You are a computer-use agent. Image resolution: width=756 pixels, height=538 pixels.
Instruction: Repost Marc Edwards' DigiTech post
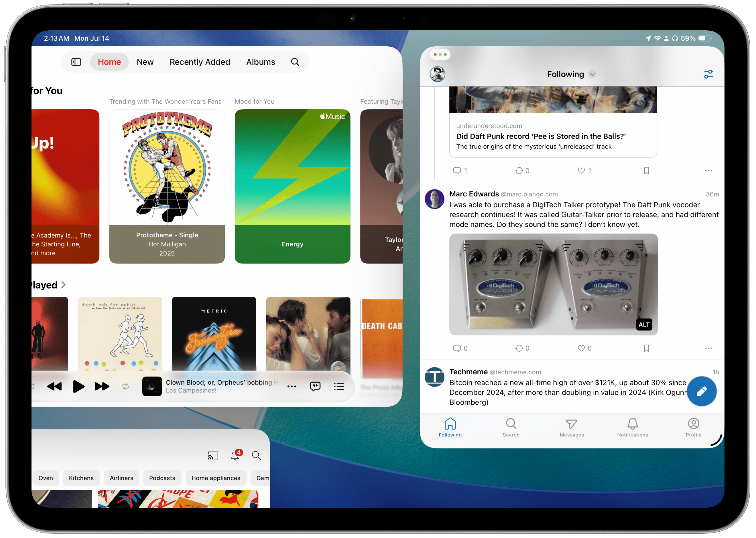point(522,348)
